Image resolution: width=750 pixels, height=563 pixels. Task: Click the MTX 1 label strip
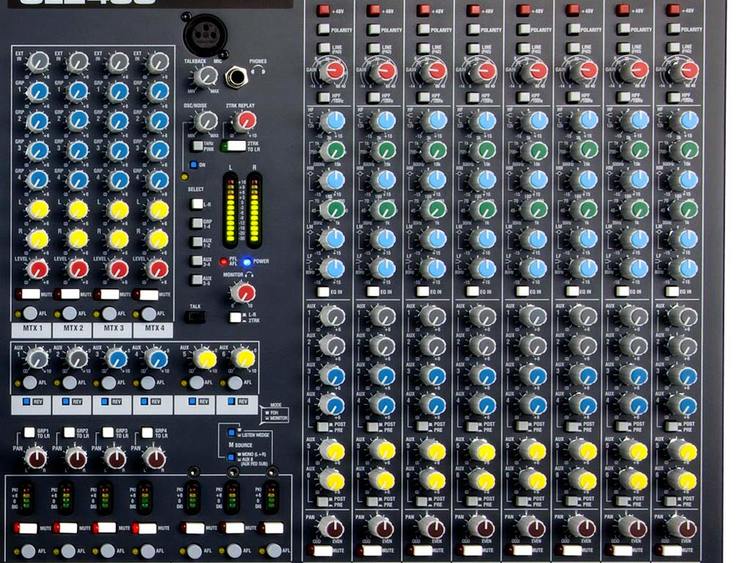[x=32, y=330]
